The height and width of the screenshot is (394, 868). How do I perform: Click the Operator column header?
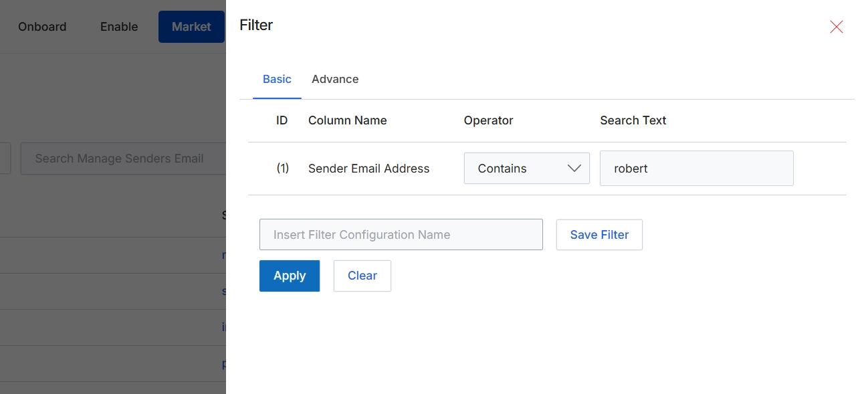(489, 120)
